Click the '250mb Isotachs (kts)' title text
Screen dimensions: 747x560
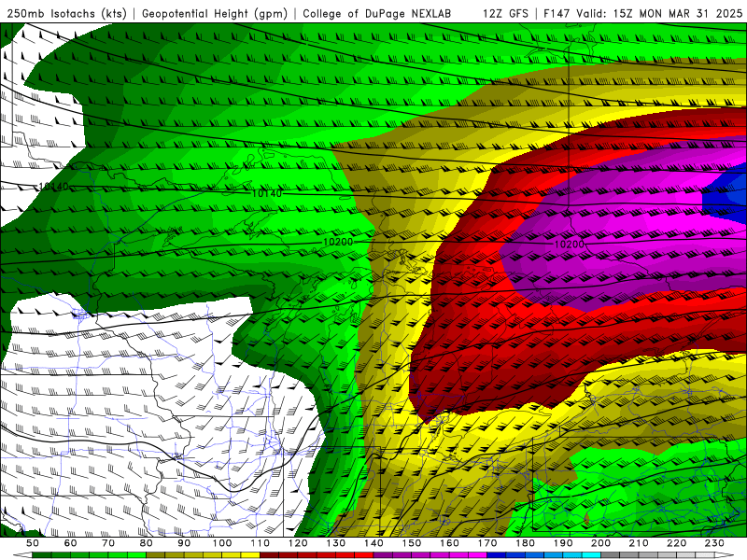tap(66, 13)
